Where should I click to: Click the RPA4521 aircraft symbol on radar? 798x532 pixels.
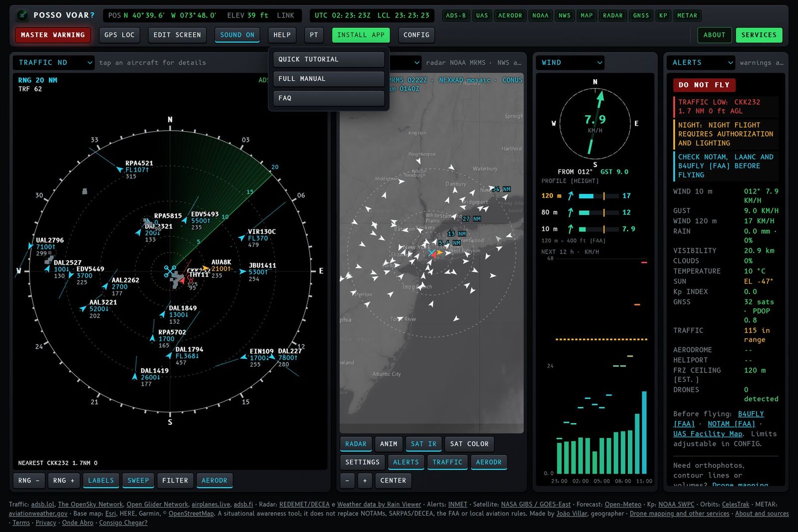coord(120,170)
